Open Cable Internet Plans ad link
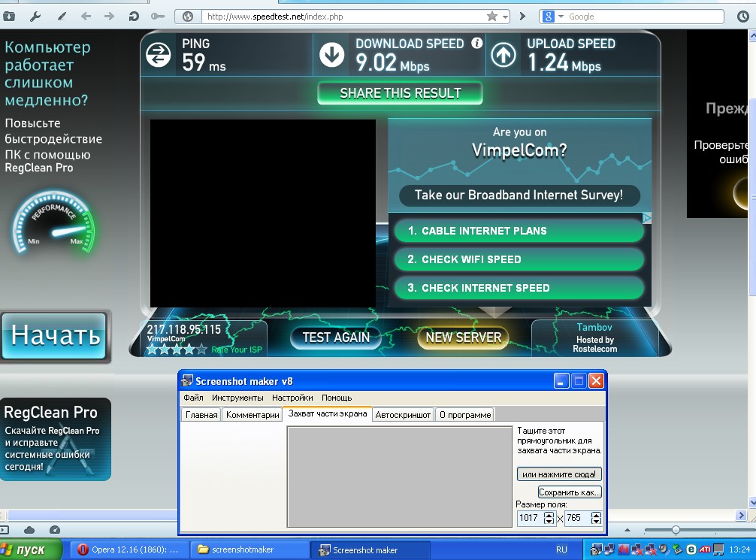 [x=519, y=231]
